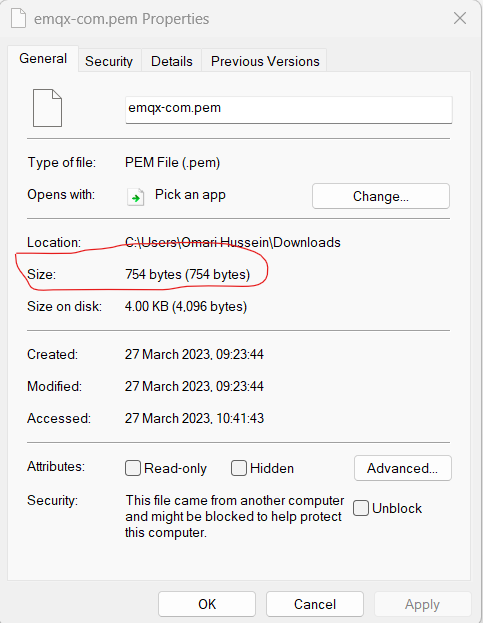Click the Change... button
483x623 pixels.
click(381, 196)
